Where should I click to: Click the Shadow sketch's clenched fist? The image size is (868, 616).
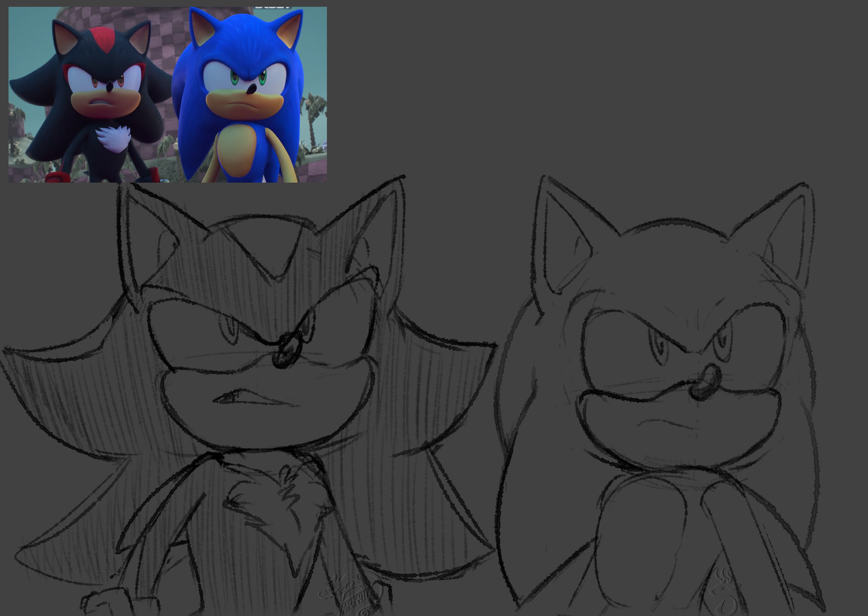coord(104,602)
